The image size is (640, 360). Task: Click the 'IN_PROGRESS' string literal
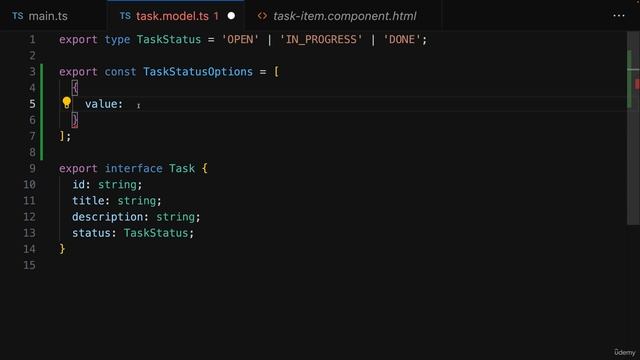click(321, 40)
